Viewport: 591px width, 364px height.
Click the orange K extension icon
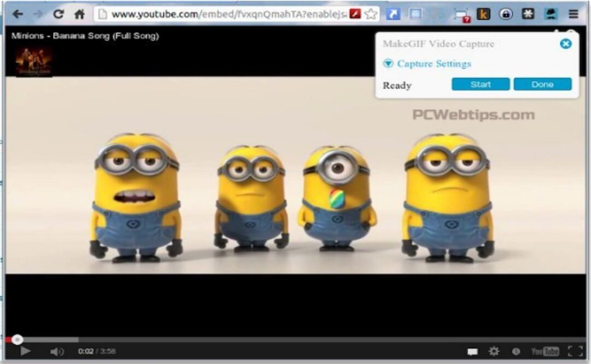(x=483, y=14)
